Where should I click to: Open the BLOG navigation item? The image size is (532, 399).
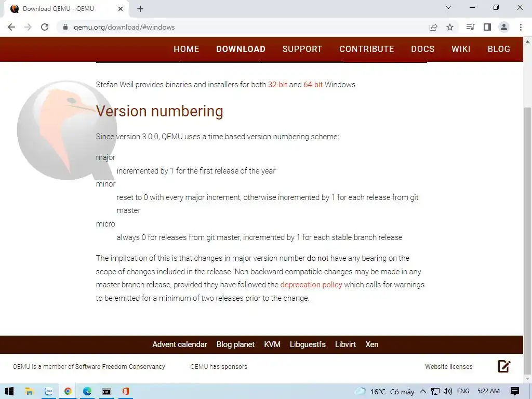tap(499, 49)
